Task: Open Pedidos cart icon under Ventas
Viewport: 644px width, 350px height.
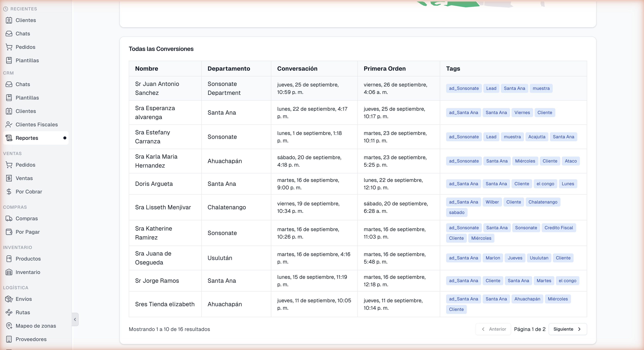Action: (x=9, y=165)
